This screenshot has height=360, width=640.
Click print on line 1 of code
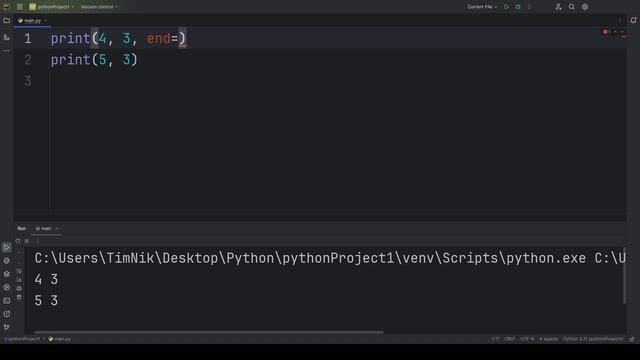click(70, 39)
